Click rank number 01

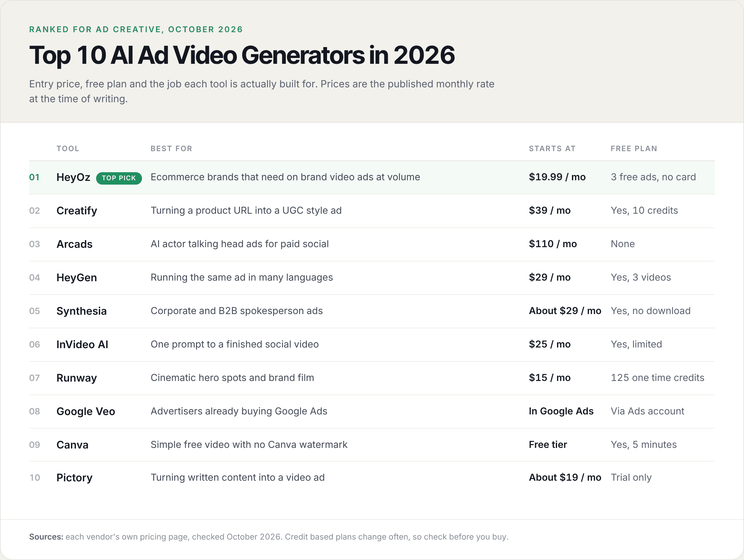34,177
